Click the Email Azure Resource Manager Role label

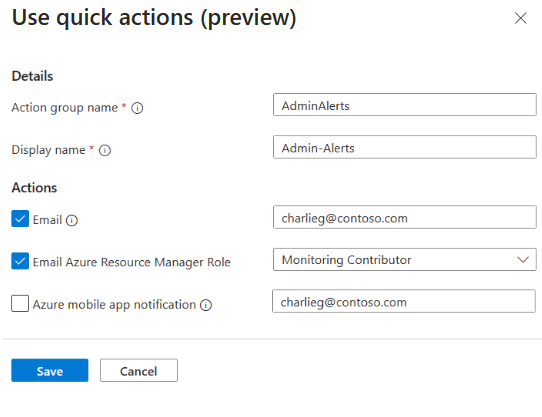point(131,262)
